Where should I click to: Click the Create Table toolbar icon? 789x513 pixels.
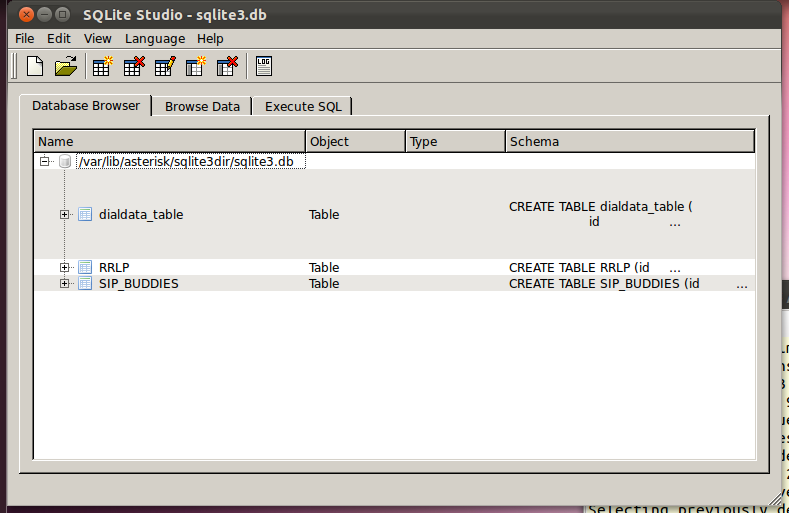[102, 67]
